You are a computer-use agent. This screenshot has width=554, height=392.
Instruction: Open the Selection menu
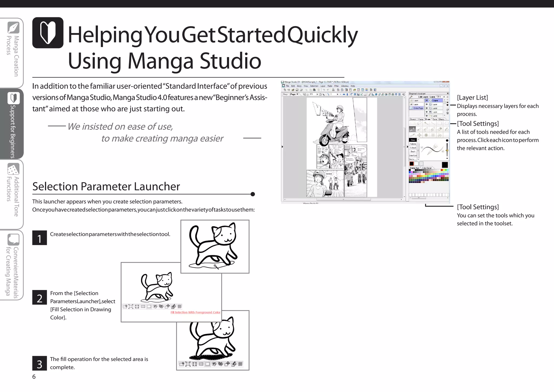pos(314,86)
